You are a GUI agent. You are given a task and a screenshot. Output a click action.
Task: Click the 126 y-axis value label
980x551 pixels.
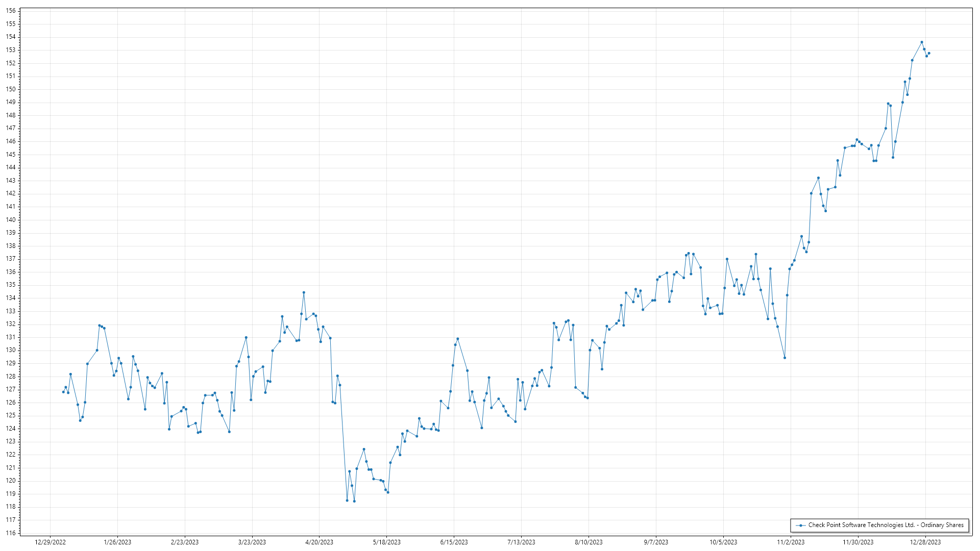(x=11, y=402)
